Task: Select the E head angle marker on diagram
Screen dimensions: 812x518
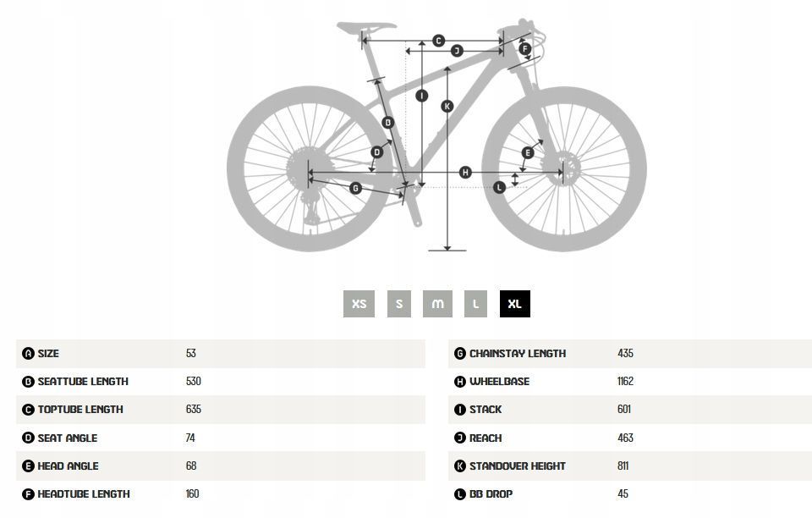Action: (x=528, y=152)
